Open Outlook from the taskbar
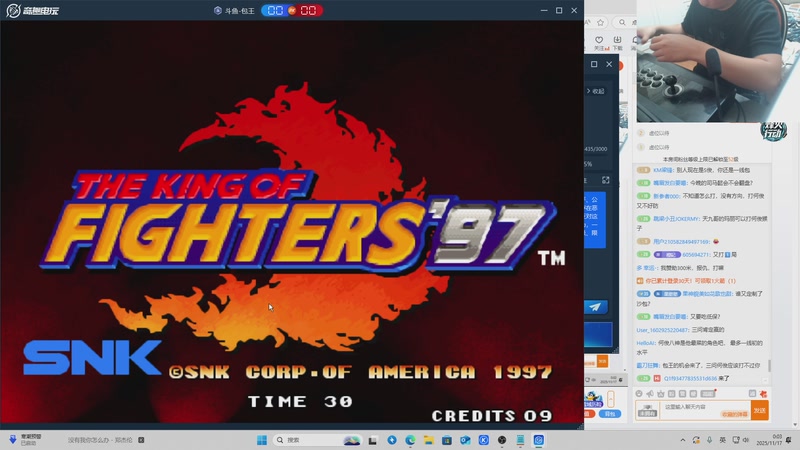The height and width of the screenshot is (450, 800). (x=465, y=440)
